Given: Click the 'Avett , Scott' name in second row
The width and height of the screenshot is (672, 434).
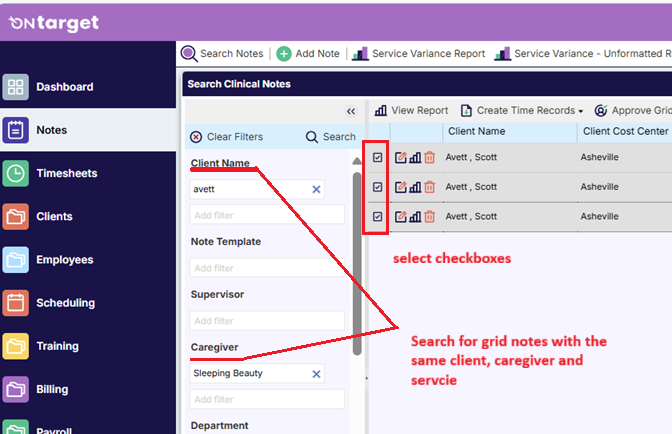Looking at the screenshot, I should [471, 187].
